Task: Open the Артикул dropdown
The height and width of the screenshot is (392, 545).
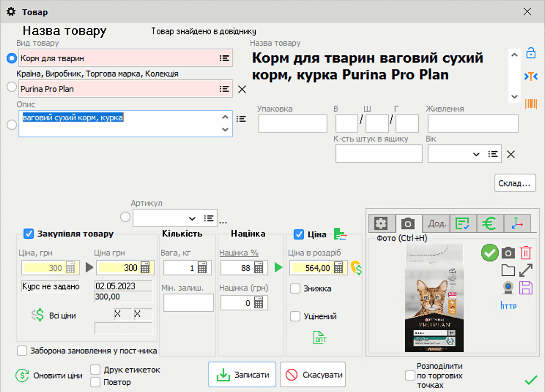Action: click(192, 218)
